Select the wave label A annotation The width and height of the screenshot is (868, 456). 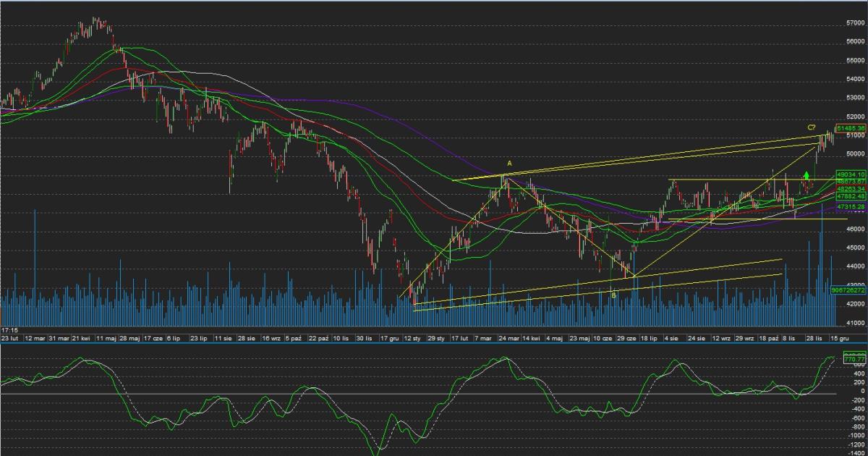pos(509,164)
